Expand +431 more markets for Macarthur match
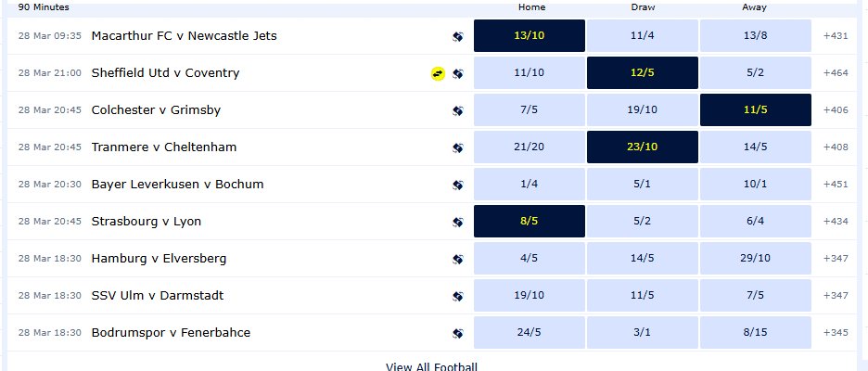 click(x=836, y=36)
